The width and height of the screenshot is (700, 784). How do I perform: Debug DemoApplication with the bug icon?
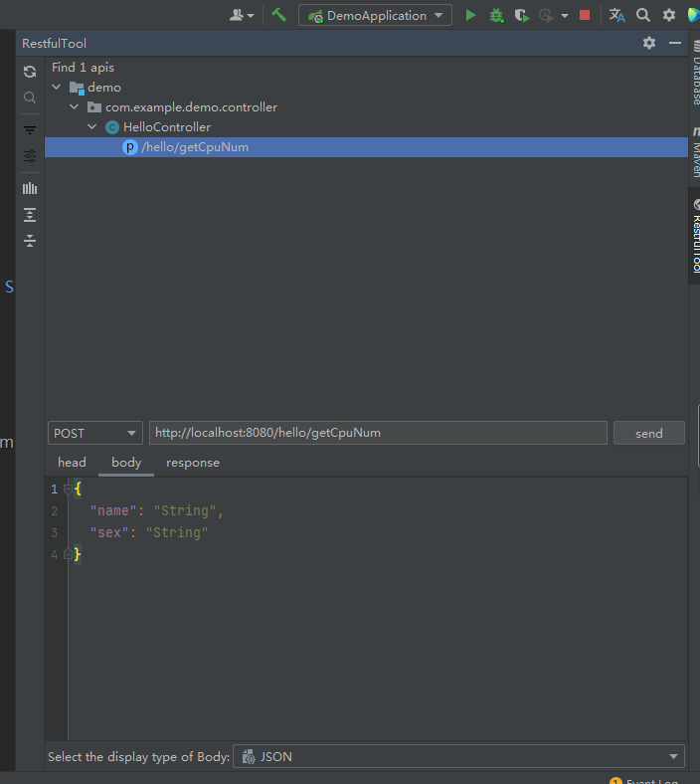tap(496, 16)
